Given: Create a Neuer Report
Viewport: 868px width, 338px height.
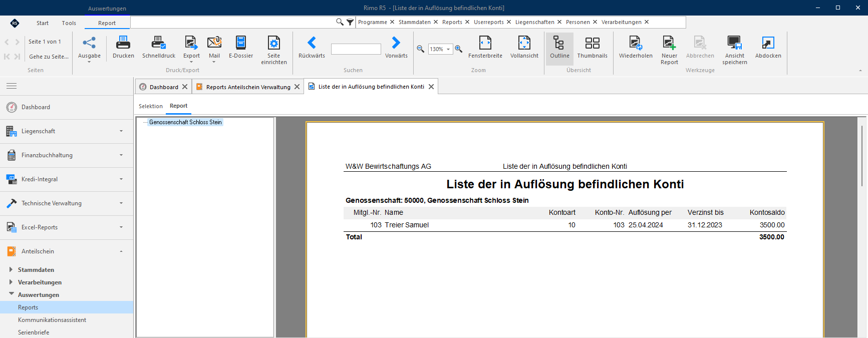Looking at the screenshot, I should (x=669, y=50).
